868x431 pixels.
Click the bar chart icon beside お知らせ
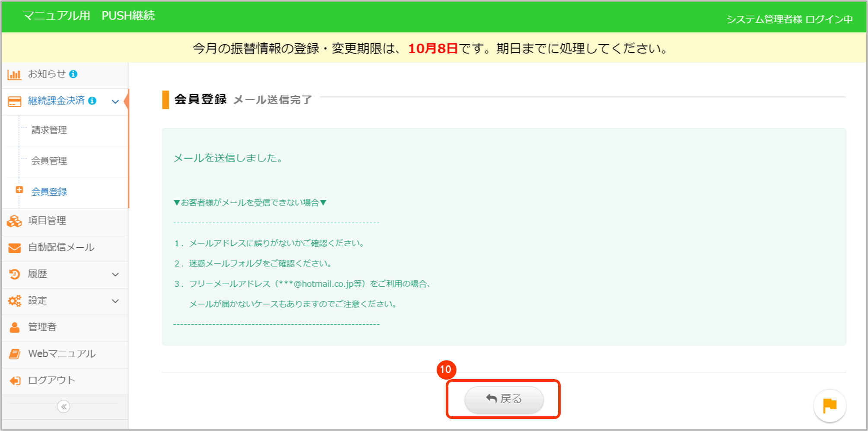click(14, 75)
